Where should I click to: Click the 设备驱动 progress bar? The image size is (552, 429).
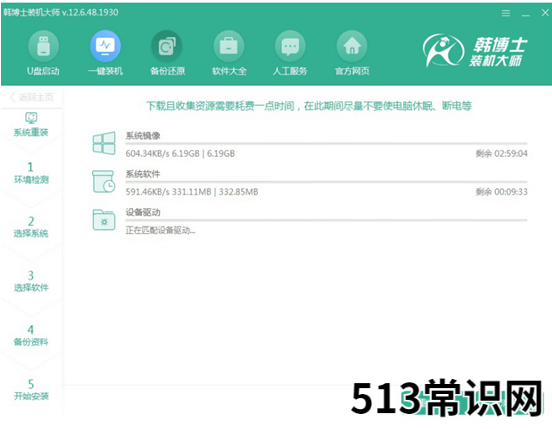(x=326, y=220)
